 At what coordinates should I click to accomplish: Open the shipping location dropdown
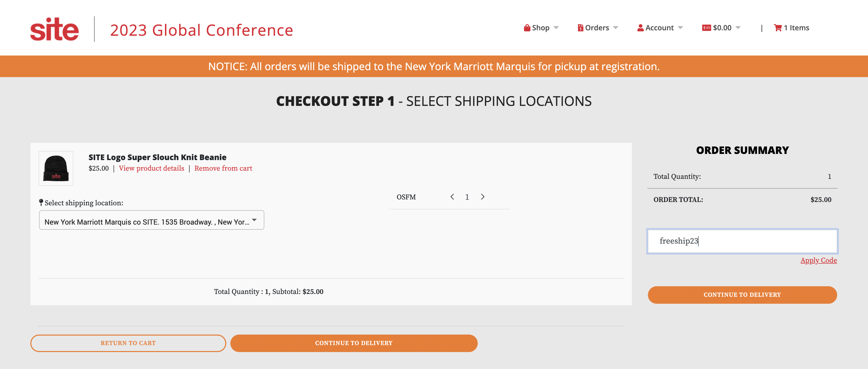click(x=152, y=220)
